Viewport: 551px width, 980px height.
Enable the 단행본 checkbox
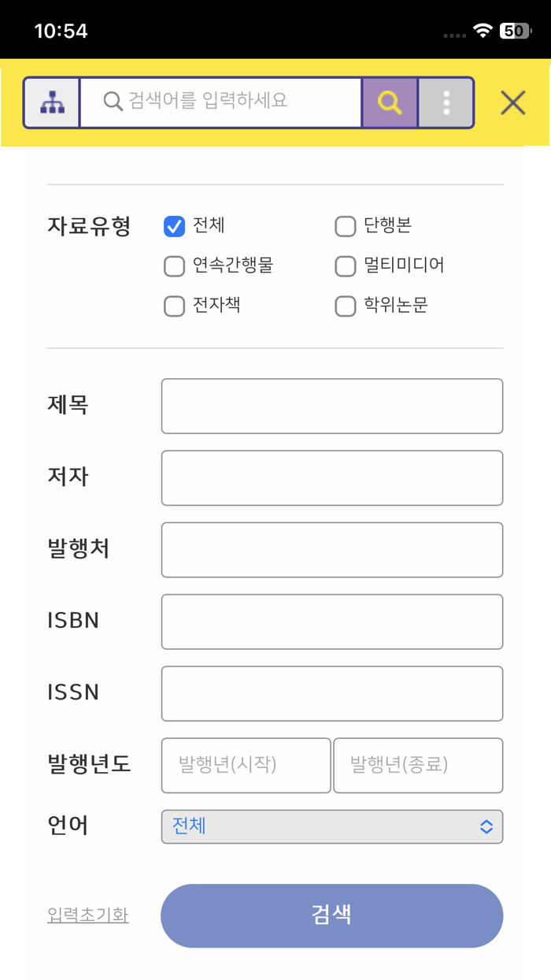click(345, 225)
